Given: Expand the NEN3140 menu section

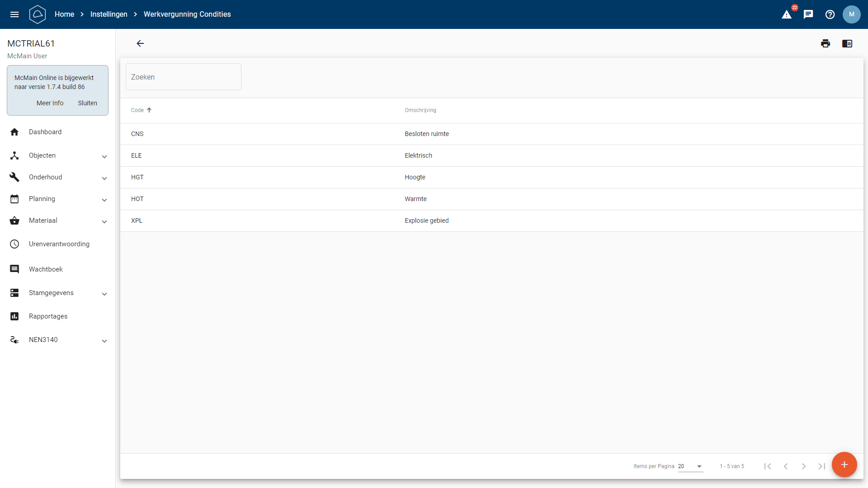Looking at the screenshot, I should click(58, 340).
